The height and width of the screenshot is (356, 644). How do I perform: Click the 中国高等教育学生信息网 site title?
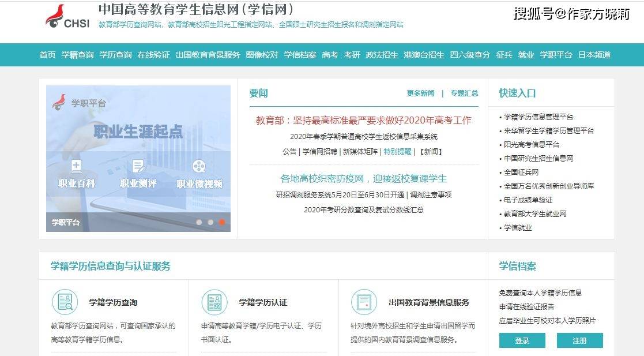click(x=197, y=9)
